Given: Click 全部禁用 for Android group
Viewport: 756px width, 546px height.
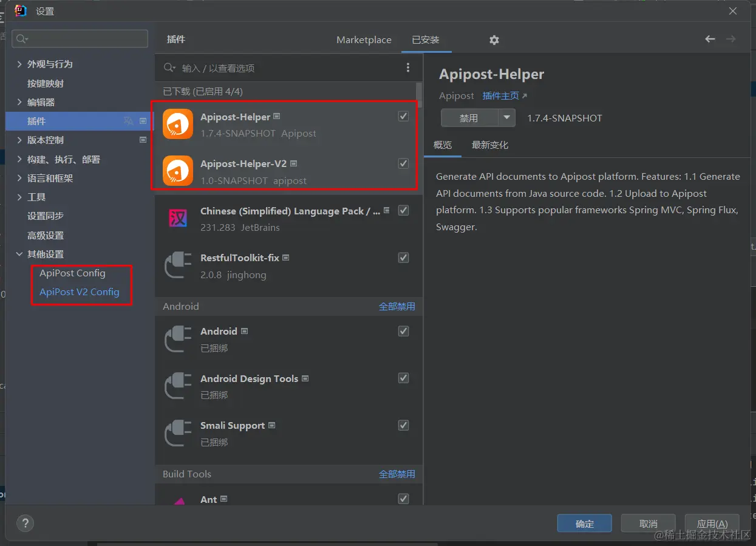Looking at the screenshot, I should 397,307.
